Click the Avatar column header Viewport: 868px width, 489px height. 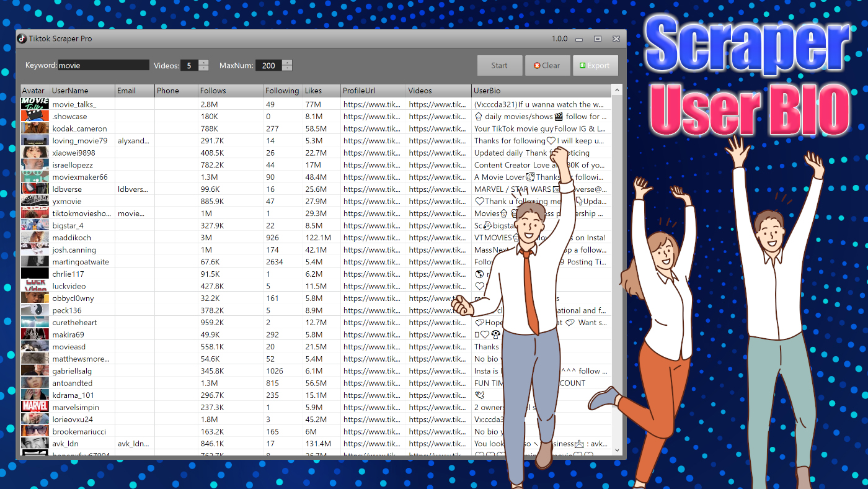coord(35,91)
